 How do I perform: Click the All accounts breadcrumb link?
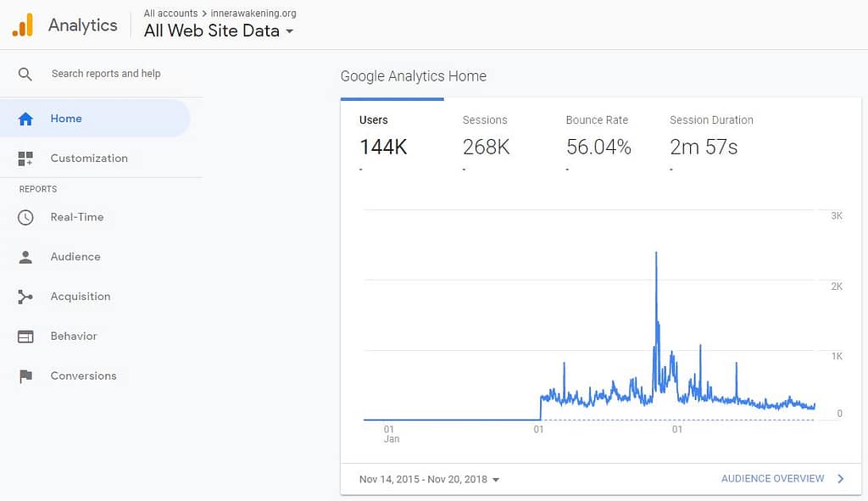coord(170,14)
